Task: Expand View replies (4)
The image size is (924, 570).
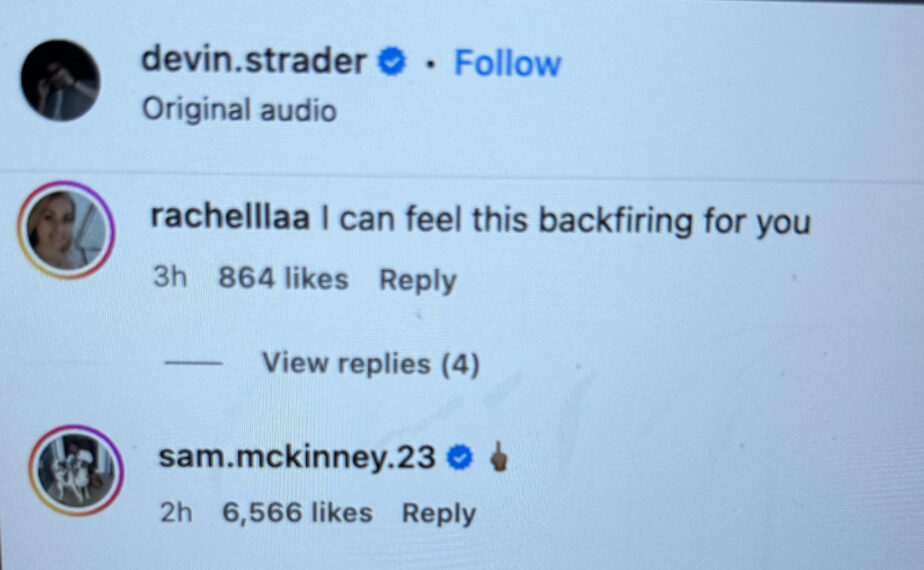Action: pyautogui.click(x=371, y=363)
